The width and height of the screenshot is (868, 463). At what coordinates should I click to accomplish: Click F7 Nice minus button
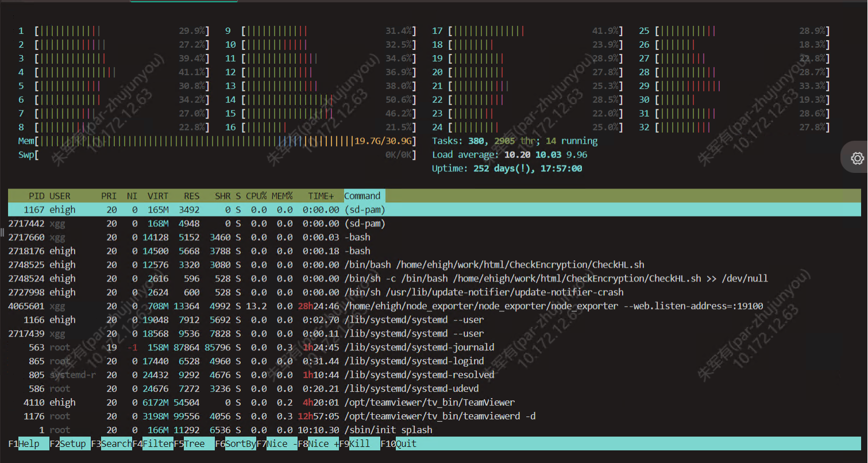pyautogui.click(x=277, y=443)
